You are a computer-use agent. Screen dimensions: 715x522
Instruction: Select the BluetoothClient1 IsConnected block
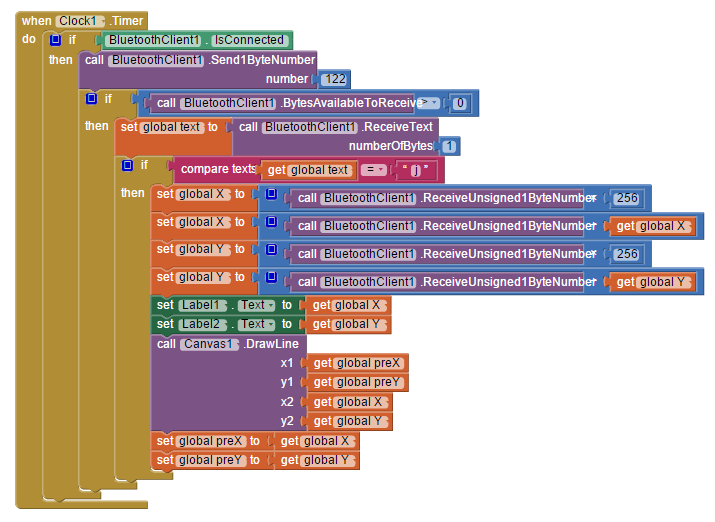pos(197,40)
